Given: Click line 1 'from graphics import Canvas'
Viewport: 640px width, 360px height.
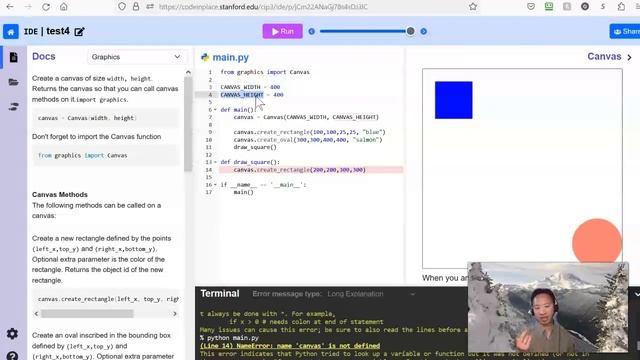Looking at the screenshot, I should click(265, 72).
